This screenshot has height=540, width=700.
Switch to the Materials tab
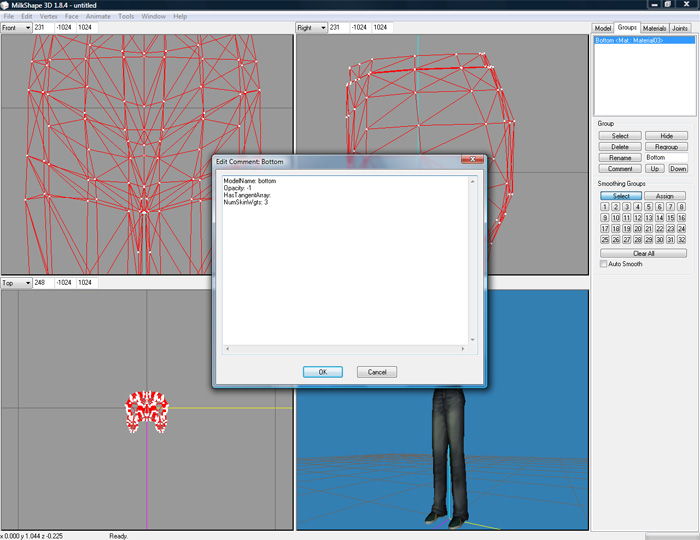coord(654,28)
